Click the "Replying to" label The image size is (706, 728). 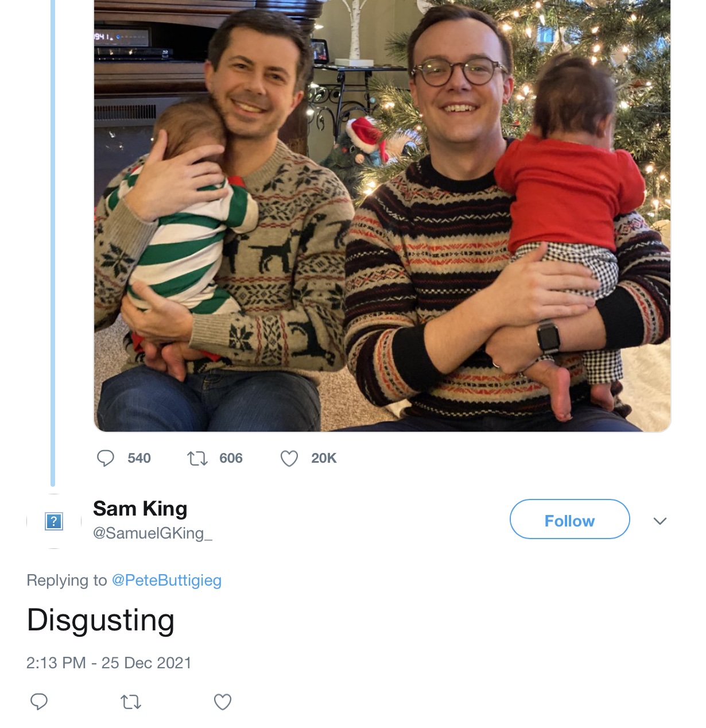pos(67,580)
